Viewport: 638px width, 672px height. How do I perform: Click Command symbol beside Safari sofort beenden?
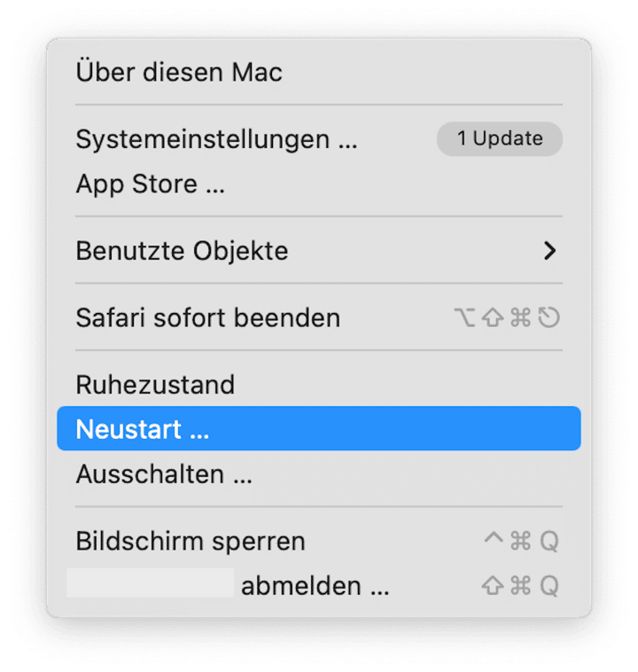(521, 317)
